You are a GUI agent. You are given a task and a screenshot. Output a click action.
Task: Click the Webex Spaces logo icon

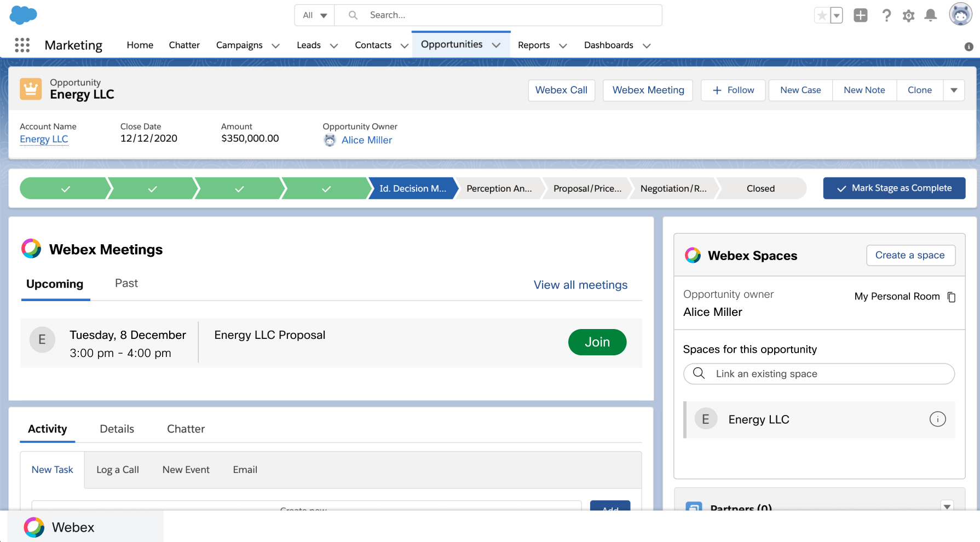pos(693,255)
